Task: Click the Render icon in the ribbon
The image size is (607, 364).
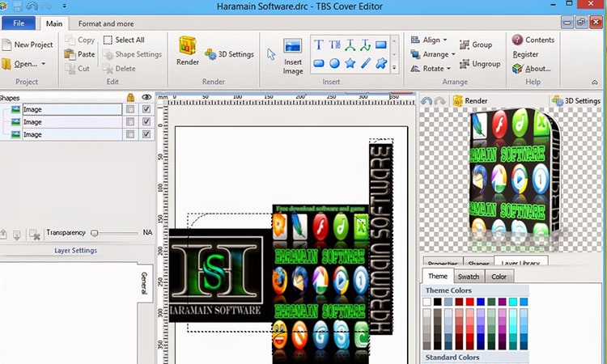Action: (188, 48)
